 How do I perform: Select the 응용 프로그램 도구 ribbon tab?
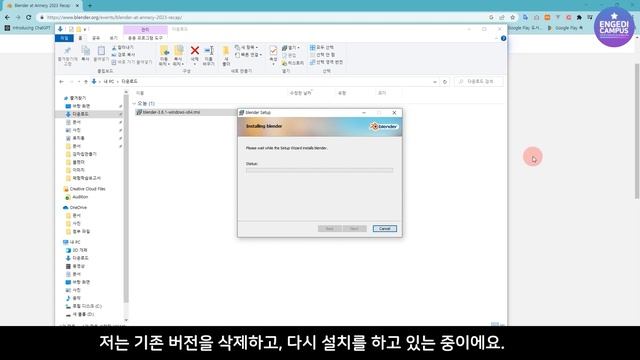pos(145,38)
